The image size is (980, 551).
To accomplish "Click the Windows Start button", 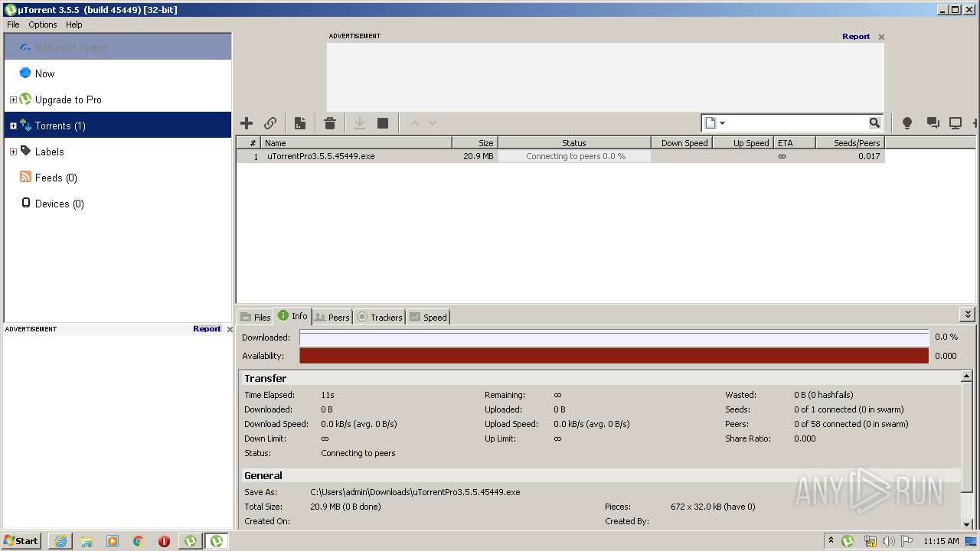I will point(21,540).
